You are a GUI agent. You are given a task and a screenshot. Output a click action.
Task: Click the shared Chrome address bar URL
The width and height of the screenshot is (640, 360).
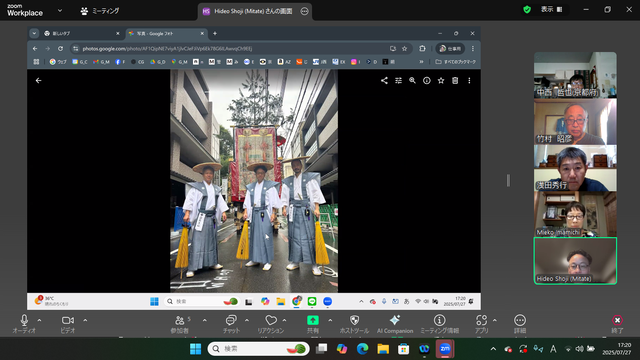click(167, 49)
